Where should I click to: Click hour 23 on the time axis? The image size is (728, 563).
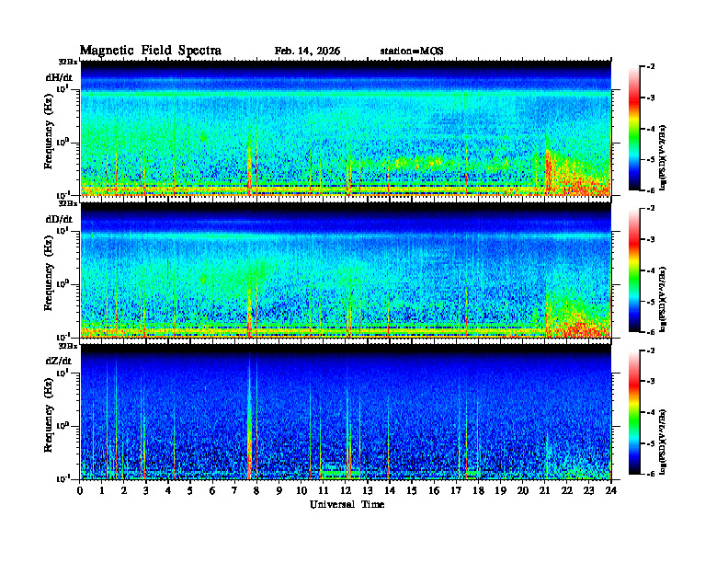588,491
